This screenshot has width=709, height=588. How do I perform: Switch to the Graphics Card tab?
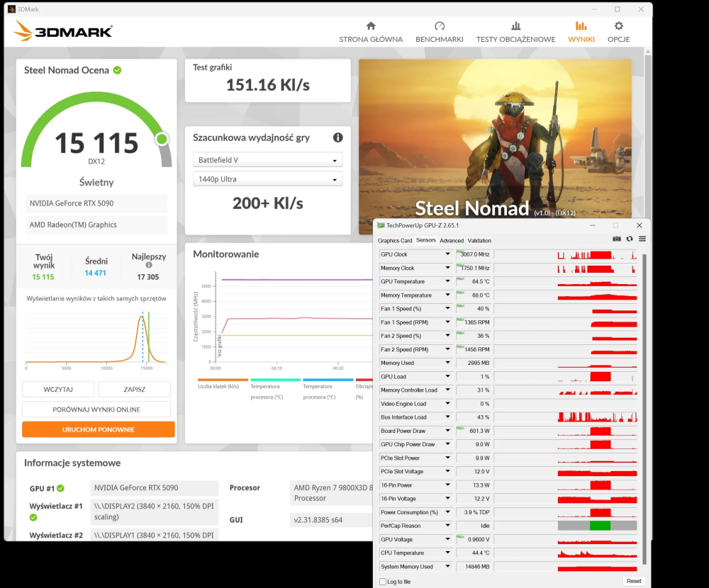(395, 241)
